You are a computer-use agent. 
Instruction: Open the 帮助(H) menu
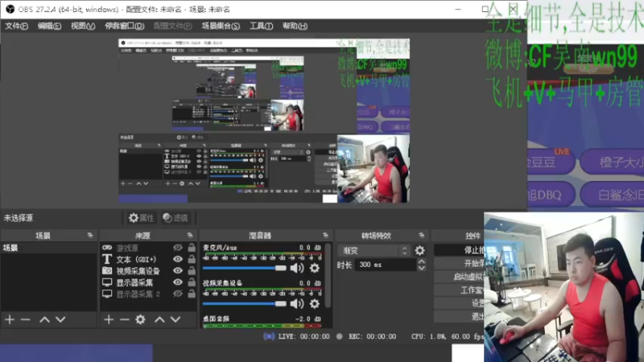pyautogui.click(x=295, y=26)
